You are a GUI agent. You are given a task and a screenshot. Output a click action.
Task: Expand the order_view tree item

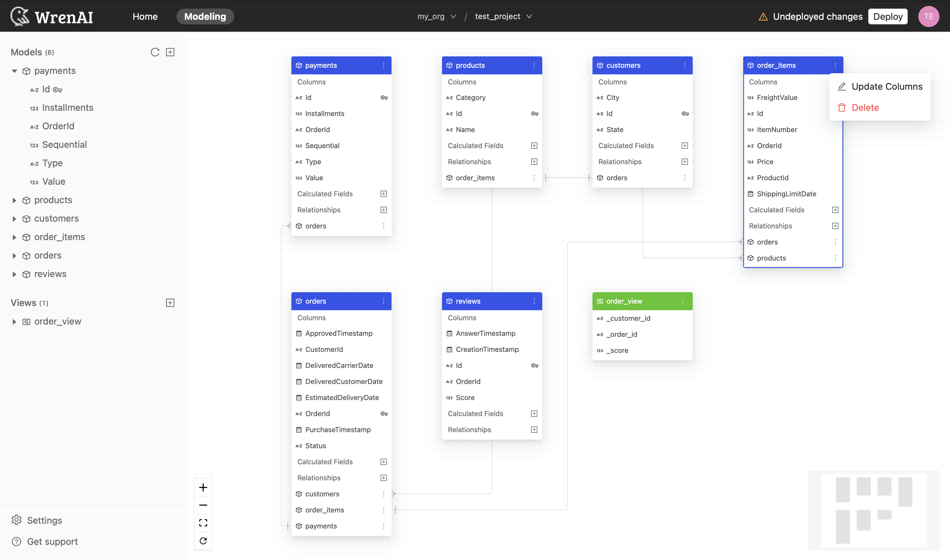(x=14, y=322)
